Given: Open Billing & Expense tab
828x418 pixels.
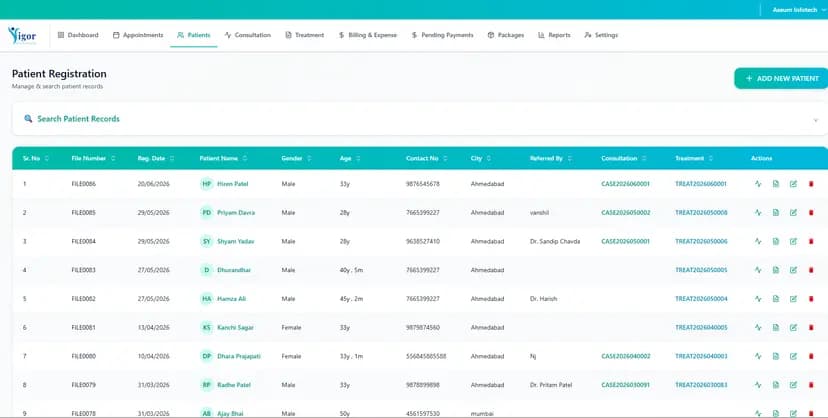Looking at the screenshot, I should tap(368, 35).
